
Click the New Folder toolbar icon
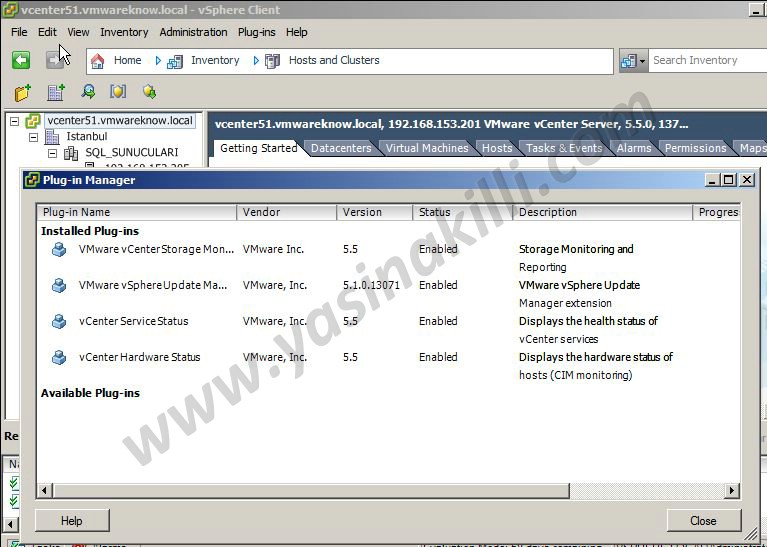(23, 92)
